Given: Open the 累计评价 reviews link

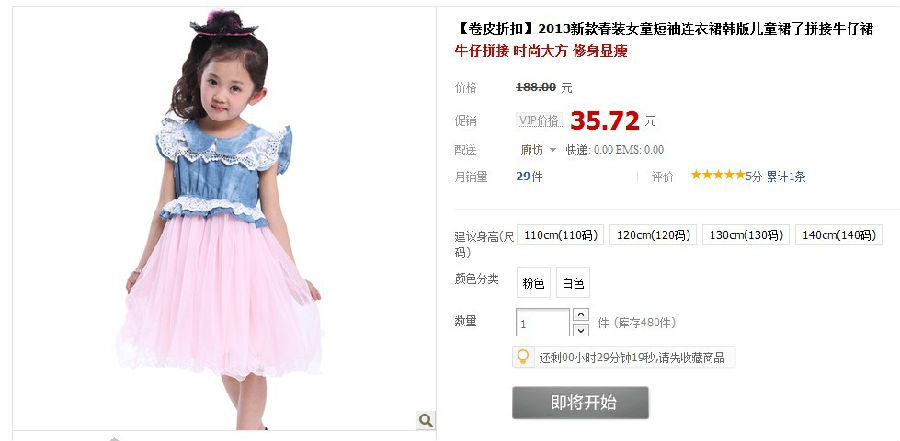Looking at the screenshot, I should click(786, 176).
